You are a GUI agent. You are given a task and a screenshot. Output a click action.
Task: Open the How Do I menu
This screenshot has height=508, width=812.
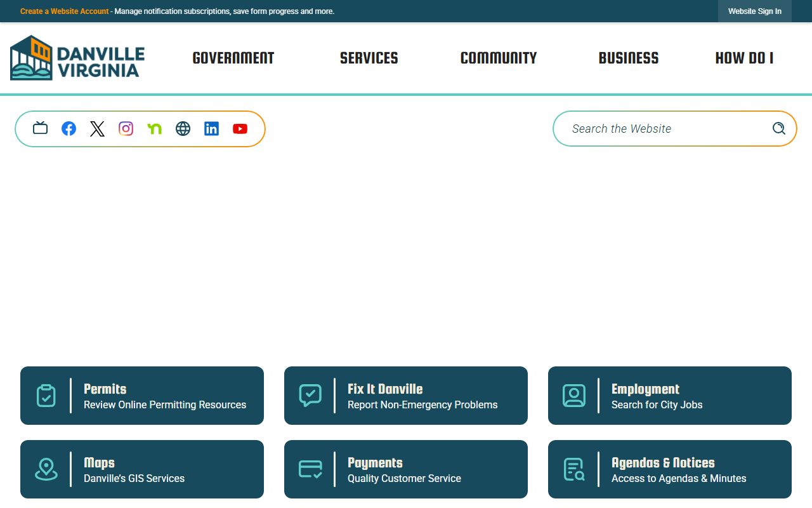[743, 58]
